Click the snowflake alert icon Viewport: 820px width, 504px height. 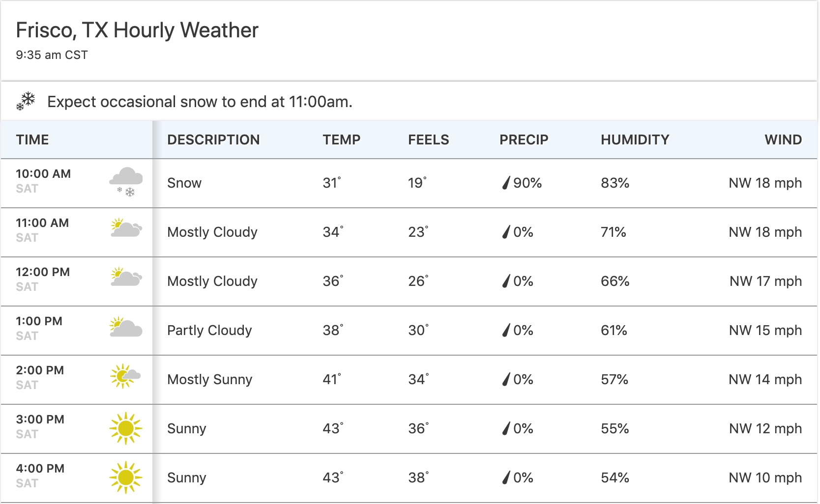tap(26, 101)
